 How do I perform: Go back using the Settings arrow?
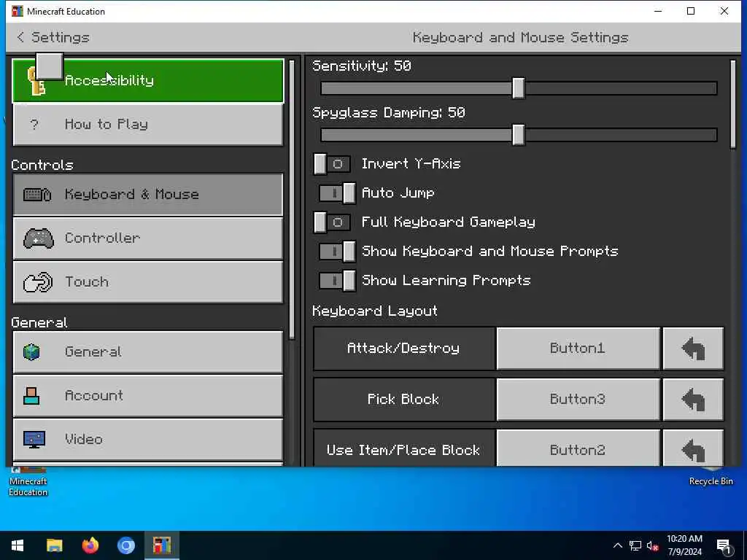pos(20,37)
